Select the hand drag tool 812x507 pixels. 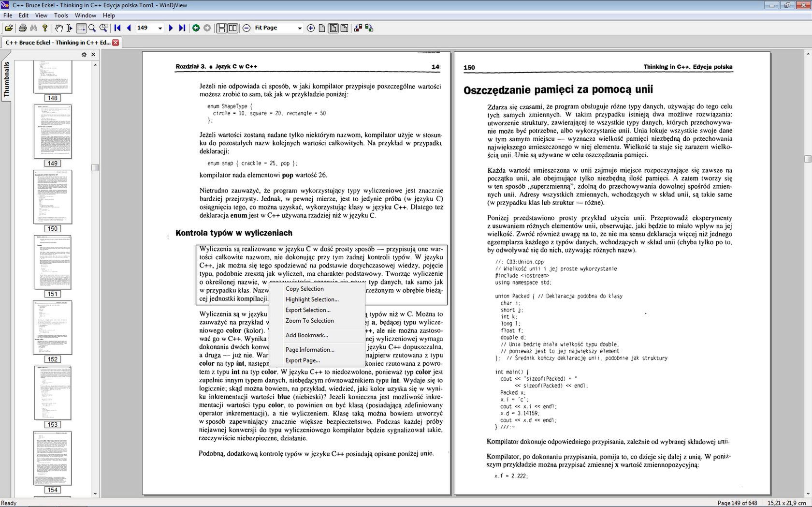pyautogui.click(x=58, y=28)
